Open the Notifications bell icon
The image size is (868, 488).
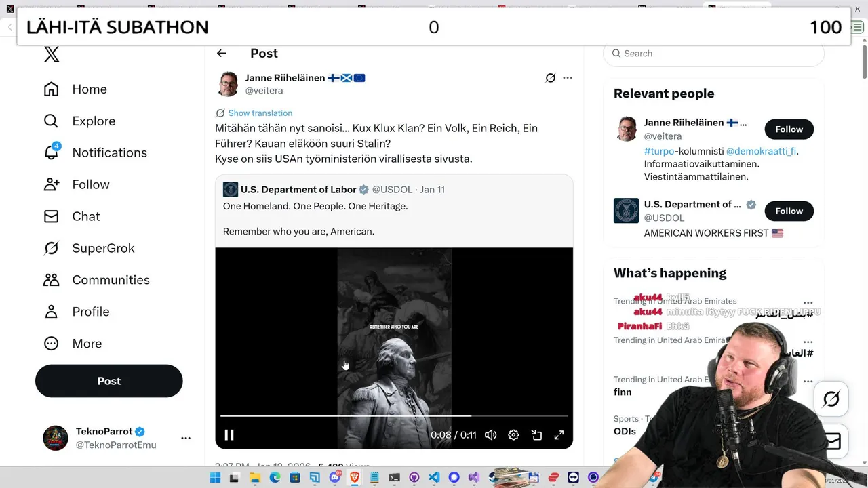tap(51, 152)
